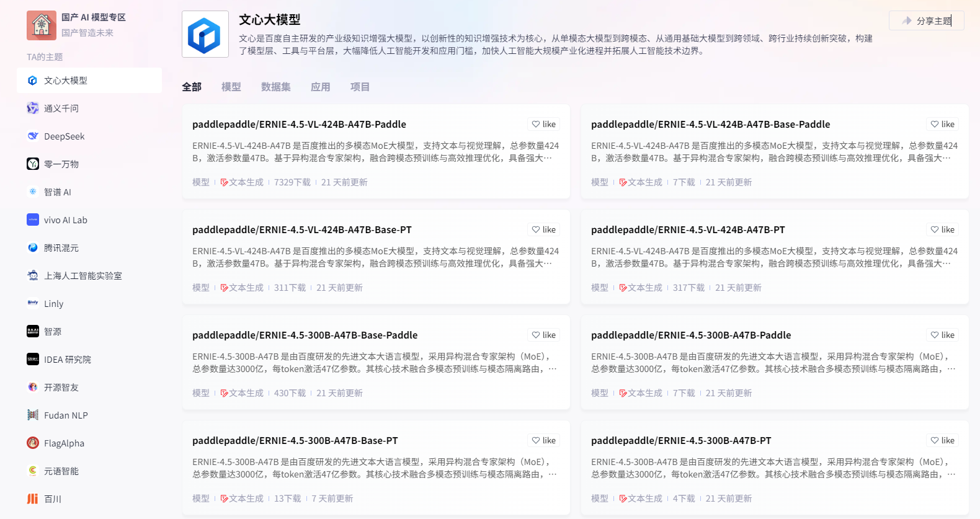
Task: Like the ERNIE-4.5-300B-A47B-PT model
Action: tap(943, 440)
